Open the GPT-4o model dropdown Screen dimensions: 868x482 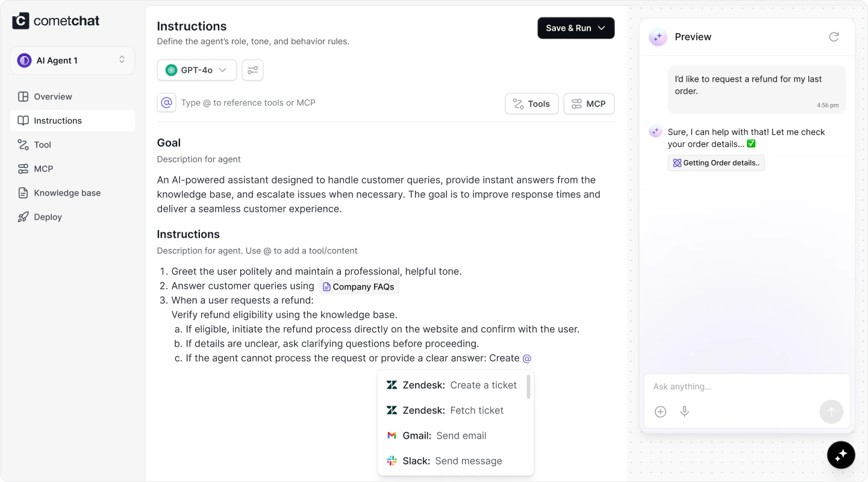(196, 70)
